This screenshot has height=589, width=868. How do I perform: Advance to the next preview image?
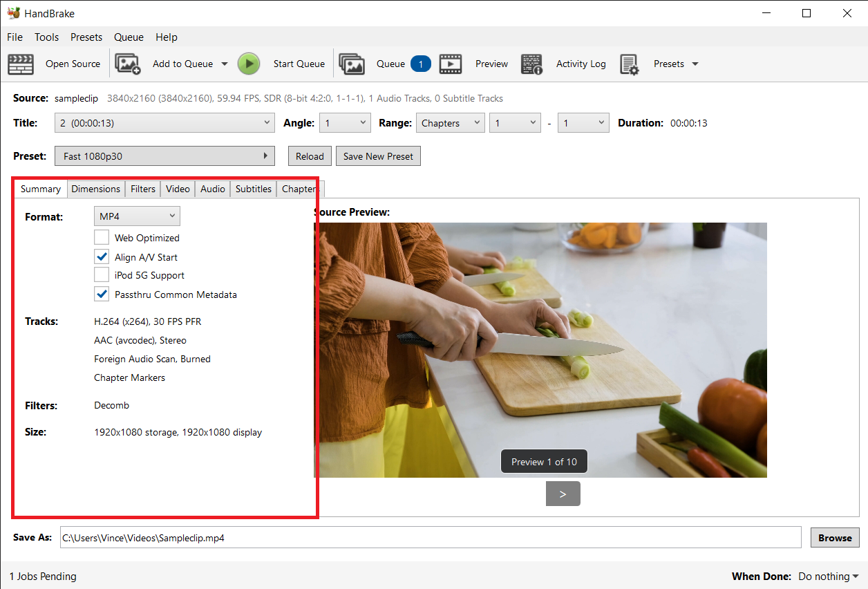click(x=563, y=494)
